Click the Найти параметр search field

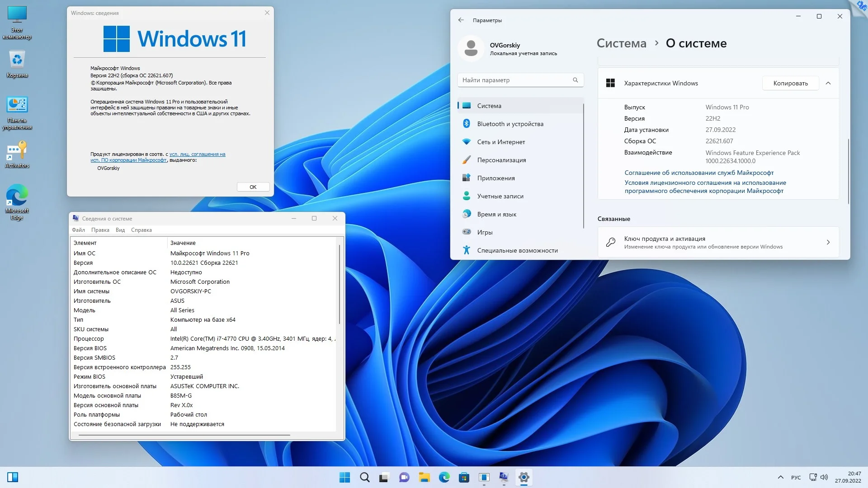[515, 80]
